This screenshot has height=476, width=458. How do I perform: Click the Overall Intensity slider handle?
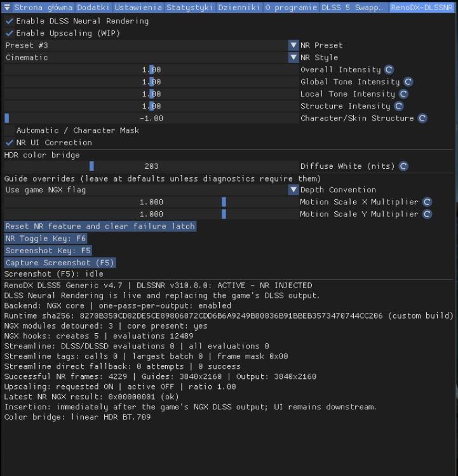[x=152, y=70]
